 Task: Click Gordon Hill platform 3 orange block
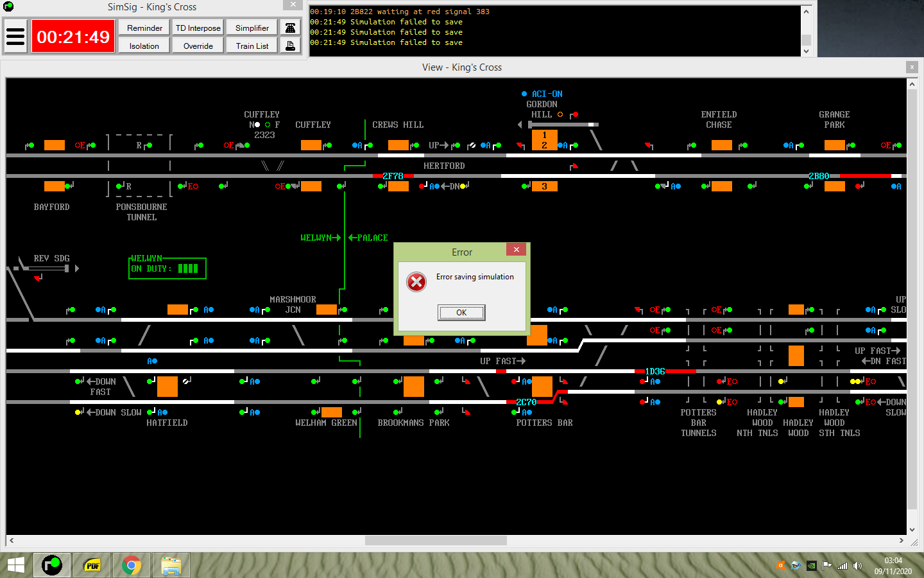pyautogui.click(x=544, y=186)
